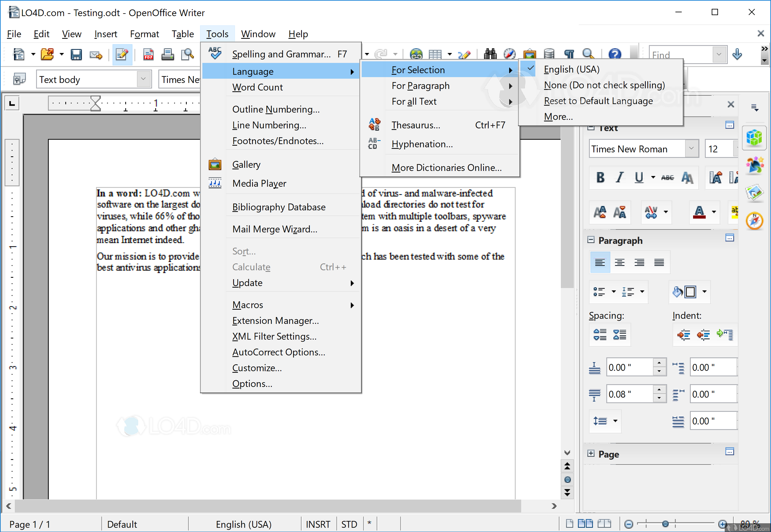Enable centered alignment in the Paragraph panel

point(620,262)
